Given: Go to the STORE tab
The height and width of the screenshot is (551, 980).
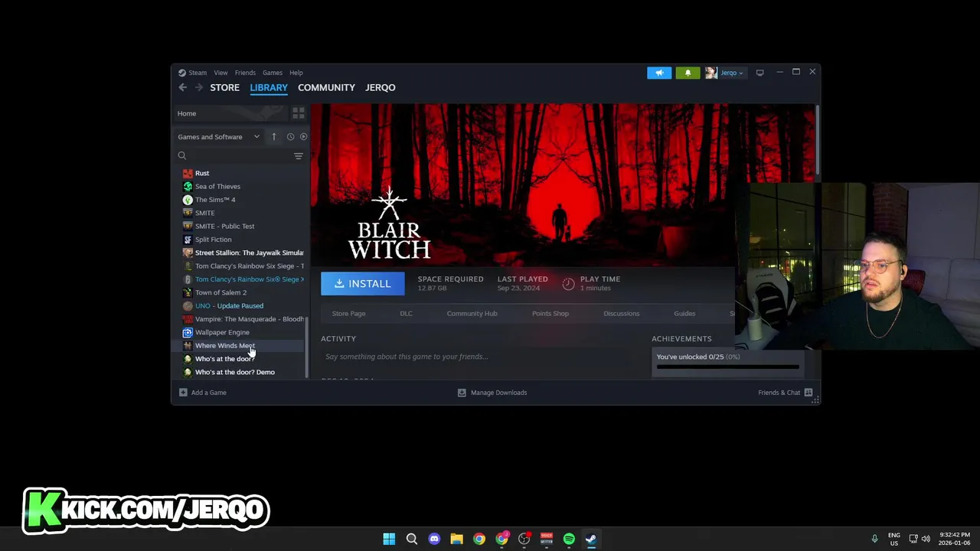Looking at the screenshot, I should coord(224,87).
